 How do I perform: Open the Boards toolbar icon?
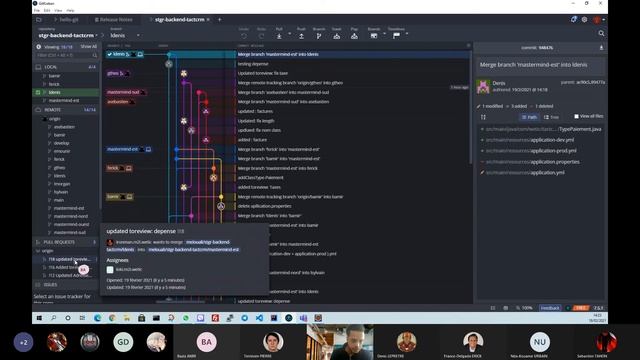point(373,36)
